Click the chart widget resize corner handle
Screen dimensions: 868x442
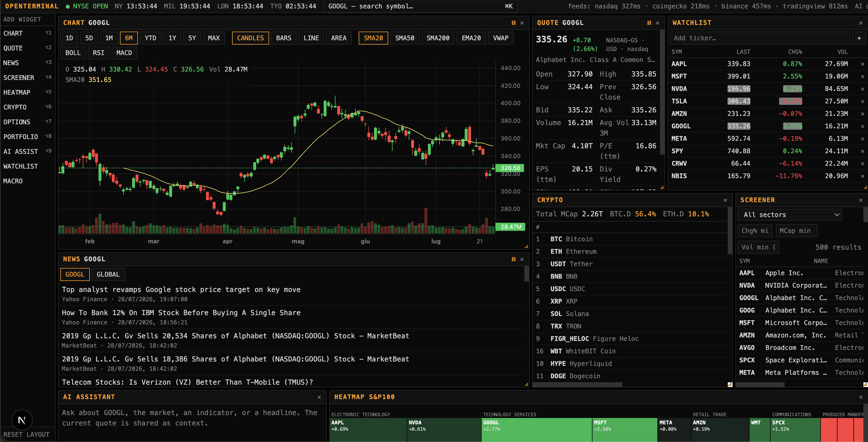pos(526,246)
